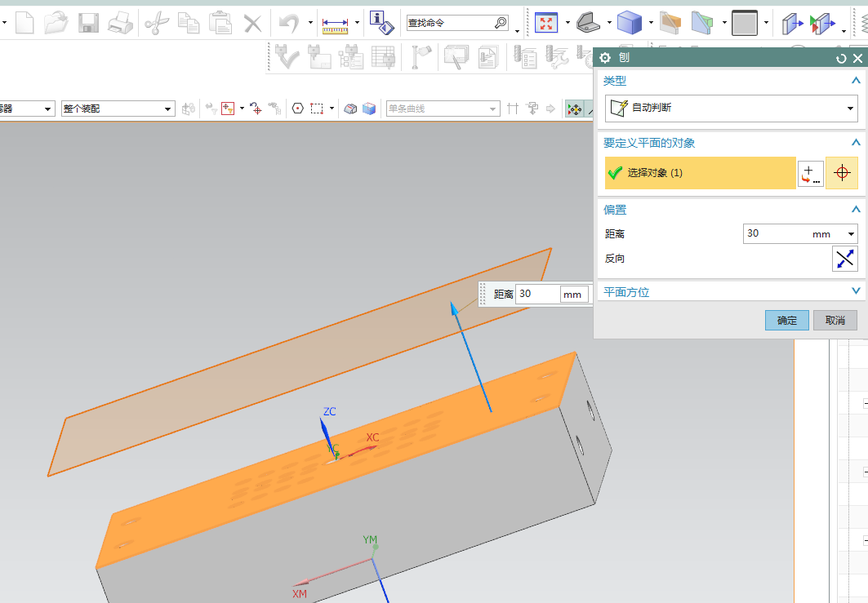Viewport: 868px width, 603px height.
Task: Toggle the reverse direction (反向) button
Action: (845, 259)
